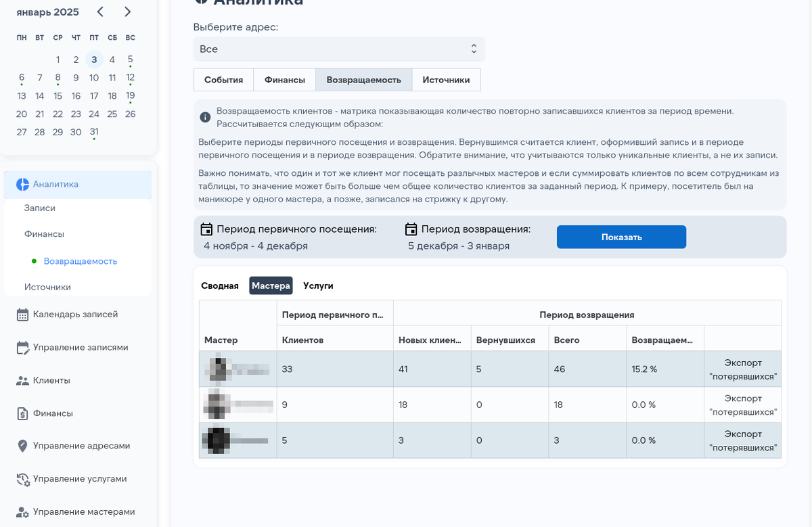
Task: Go to next month with right arrow
Action: coord(127,12)
